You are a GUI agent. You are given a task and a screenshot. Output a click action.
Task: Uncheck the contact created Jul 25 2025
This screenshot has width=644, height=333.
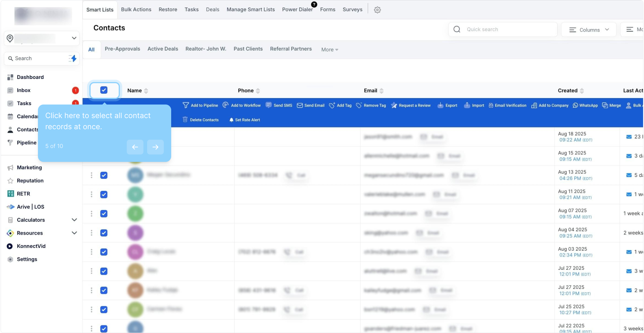pyautogui.click(x=104, y=310)
